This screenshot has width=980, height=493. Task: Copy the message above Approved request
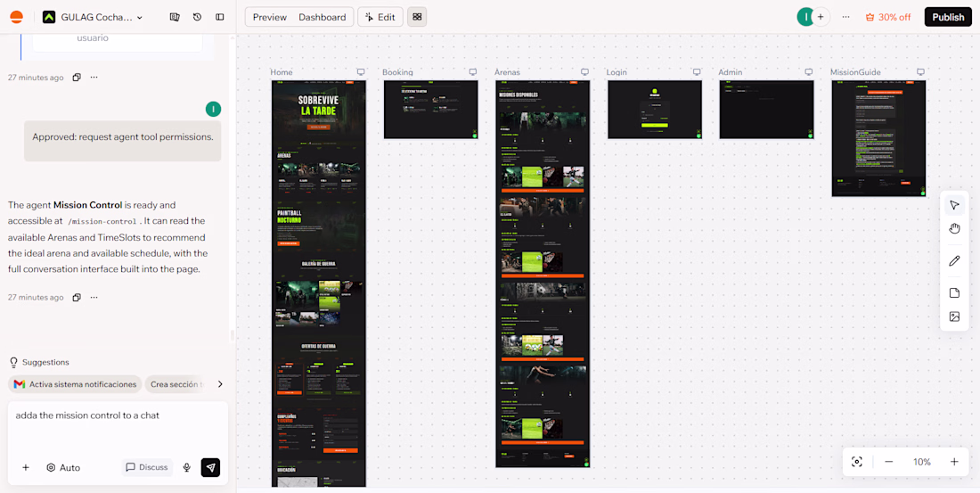click(77, 78)
